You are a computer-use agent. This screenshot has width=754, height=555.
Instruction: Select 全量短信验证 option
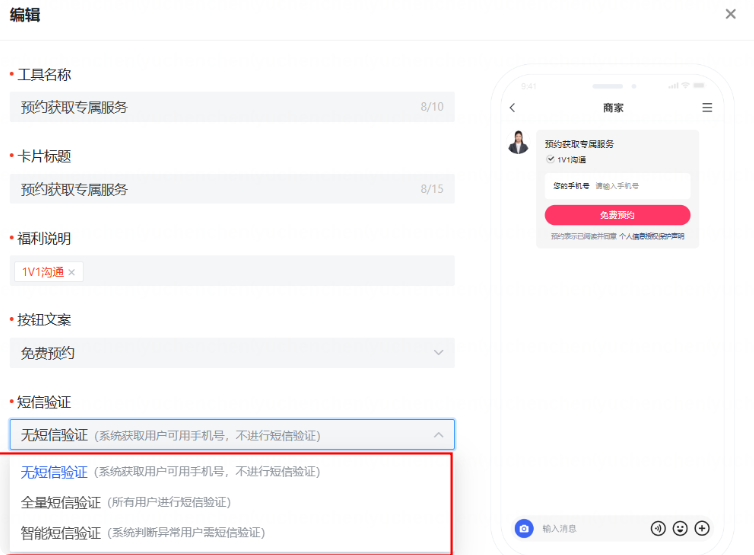tap(231, 503)
